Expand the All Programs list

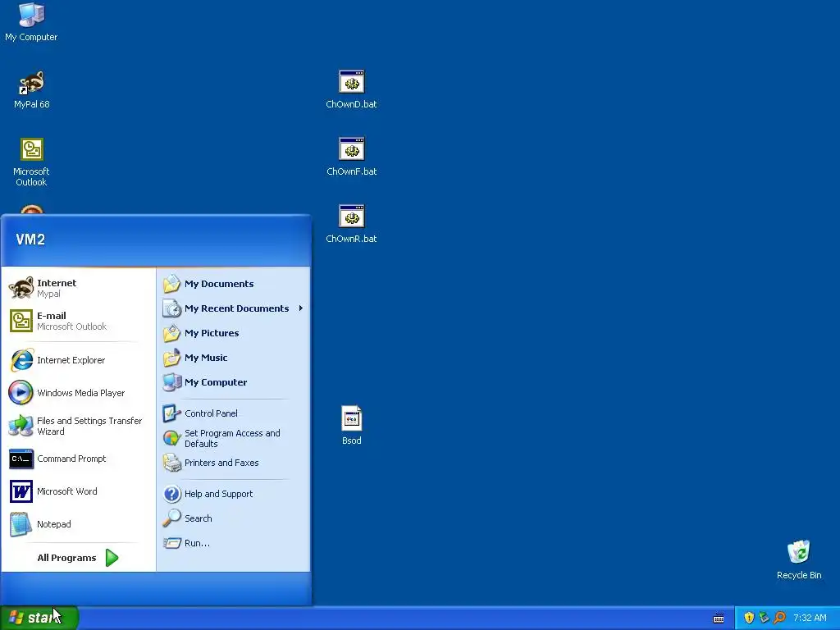coord(78,558)
